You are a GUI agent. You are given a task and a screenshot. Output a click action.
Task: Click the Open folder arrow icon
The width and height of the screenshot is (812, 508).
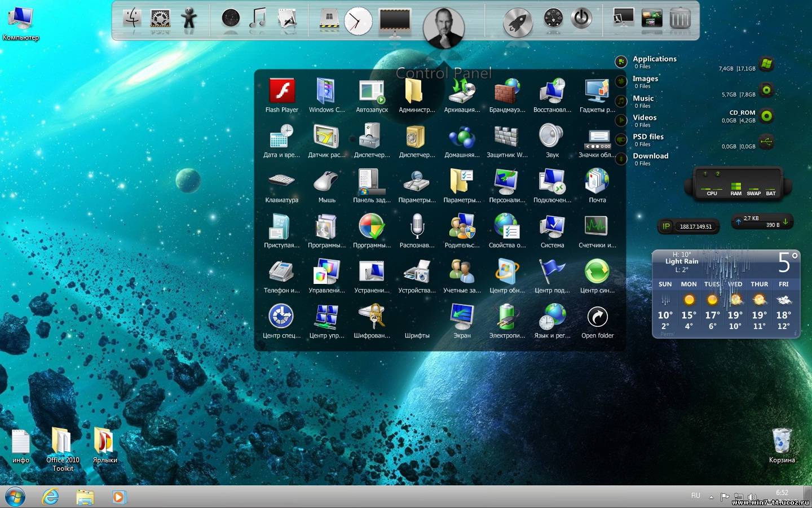tap(597, 316)
